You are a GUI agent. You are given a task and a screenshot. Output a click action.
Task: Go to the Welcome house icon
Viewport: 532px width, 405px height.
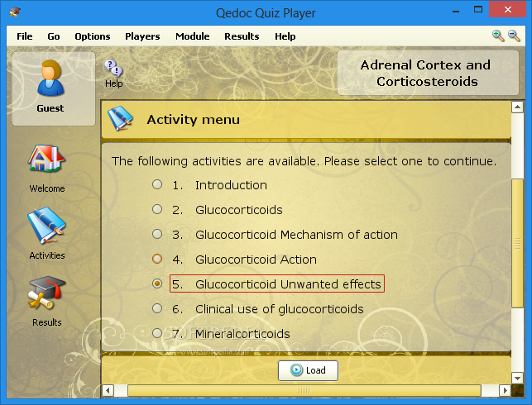pos(46,159)
